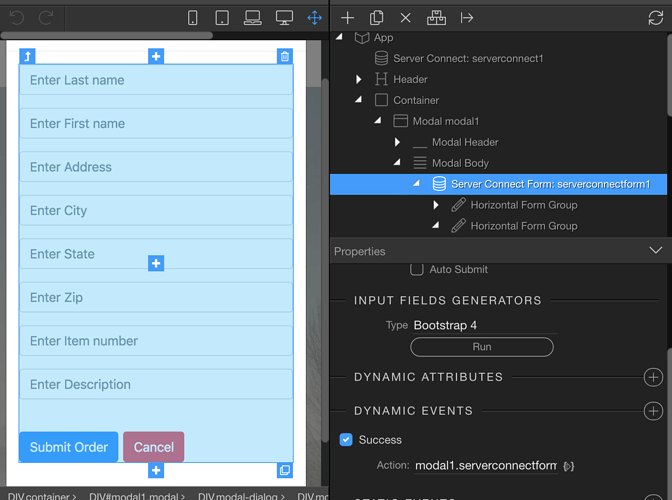Screen dimensions: 672x500
Task: Expand the first Horizontal Form Group
Action: (x=436, y=205)
